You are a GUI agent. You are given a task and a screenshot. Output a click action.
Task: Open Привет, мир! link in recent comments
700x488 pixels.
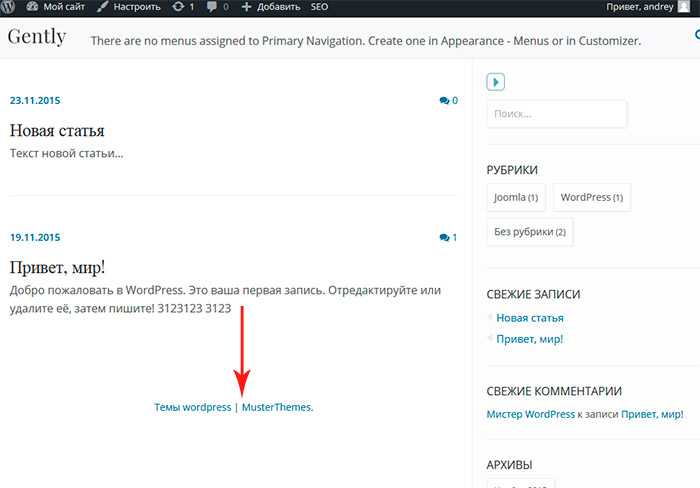click(x=652, y=414)
